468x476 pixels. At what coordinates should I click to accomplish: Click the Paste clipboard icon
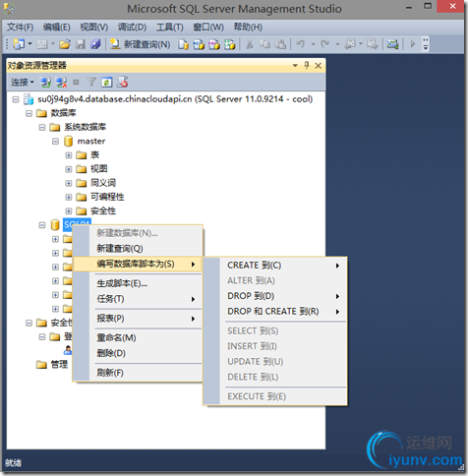(280, 44)
